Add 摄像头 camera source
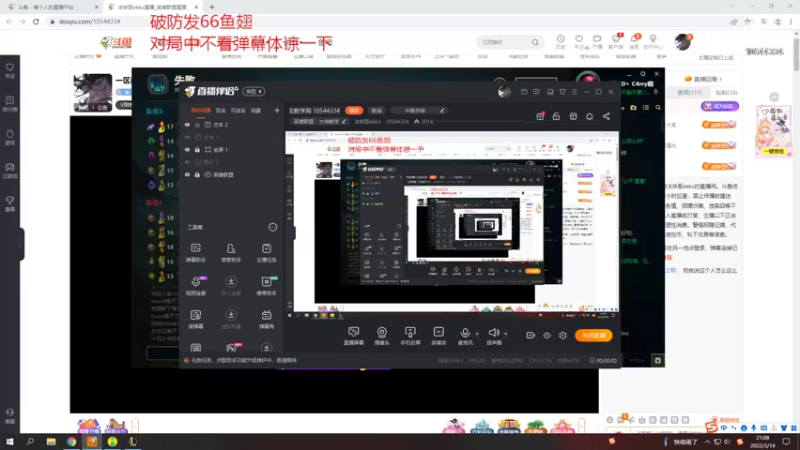Screen dimensions: 800x450 pos(382,336)
